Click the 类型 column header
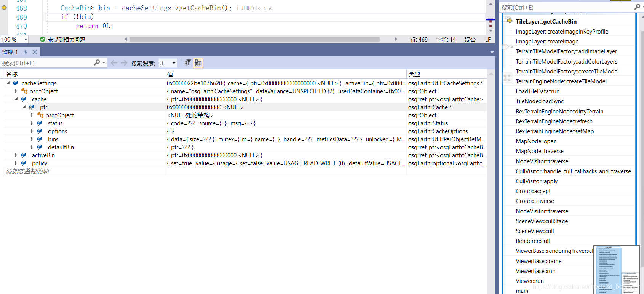This screenshot has height=294, width=644. [x=447, y=74]
